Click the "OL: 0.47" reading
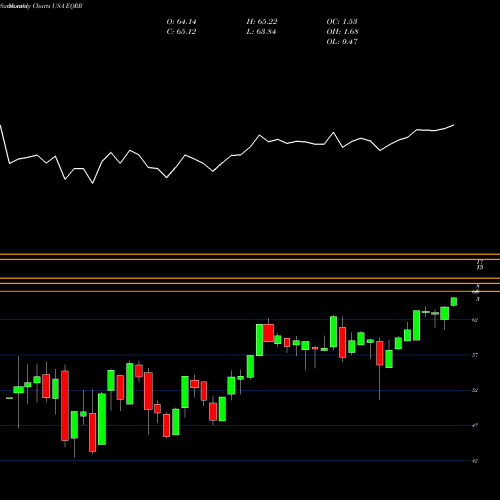The height and width of the screenshot is (500, 500). 342,42
